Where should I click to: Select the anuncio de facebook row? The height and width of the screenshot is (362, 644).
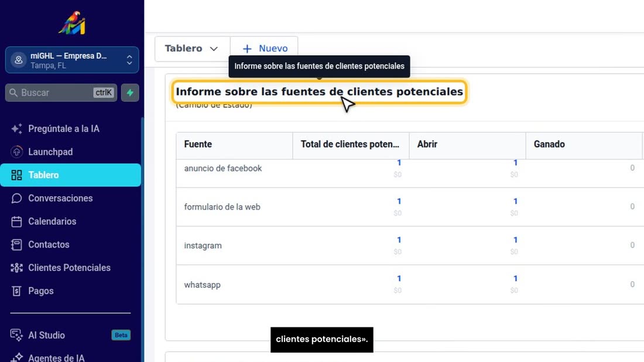pyautogui.click(x=410, y=173)
